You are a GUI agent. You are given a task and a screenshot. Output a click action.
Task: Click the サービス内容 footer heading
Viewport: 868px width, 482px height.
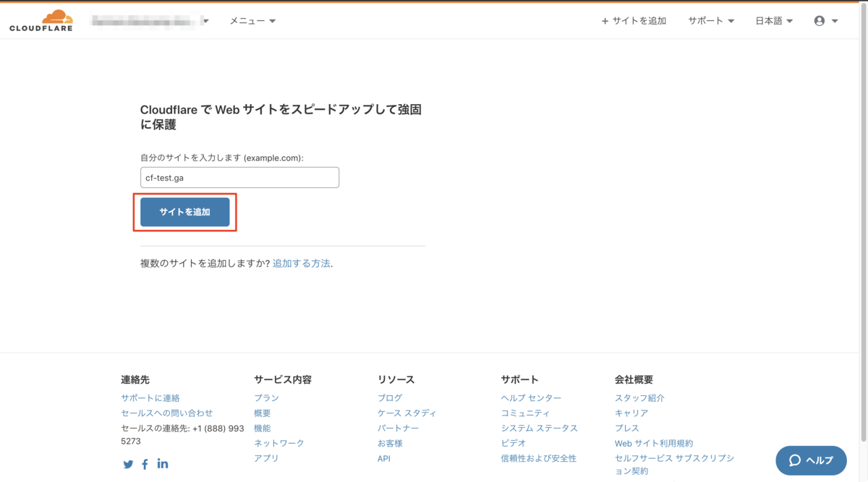click(x=283, y=379)
